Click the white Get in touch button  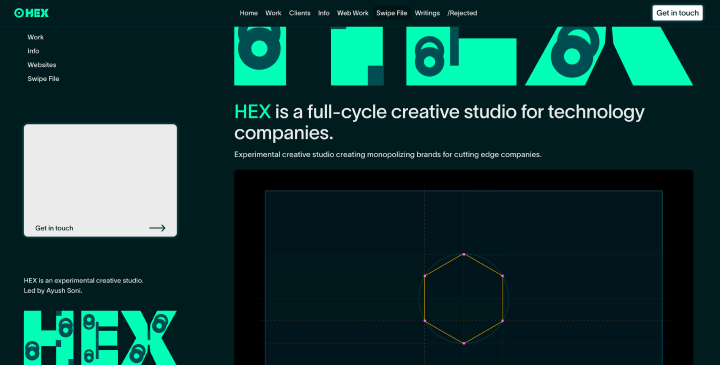(x=677, y=13)
